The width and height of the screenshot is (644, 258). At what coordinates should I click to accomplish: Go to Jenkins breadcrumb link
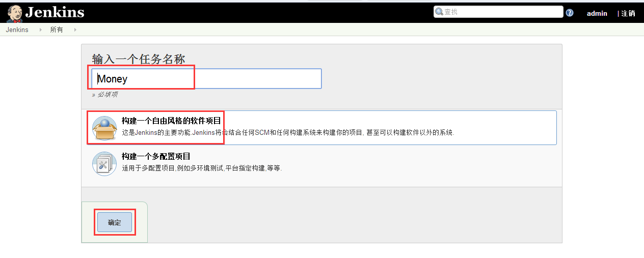(x=17, y=30)
